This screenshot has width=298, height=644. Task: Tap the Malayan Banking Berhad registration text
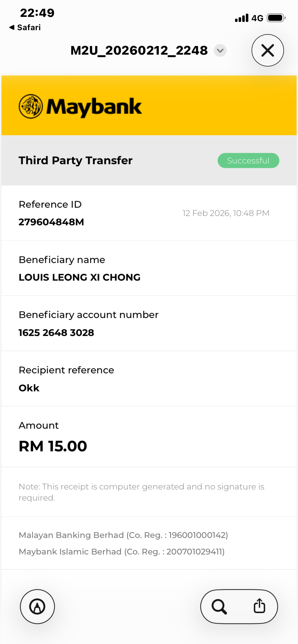pyautogui.click(x=123, y=535)
